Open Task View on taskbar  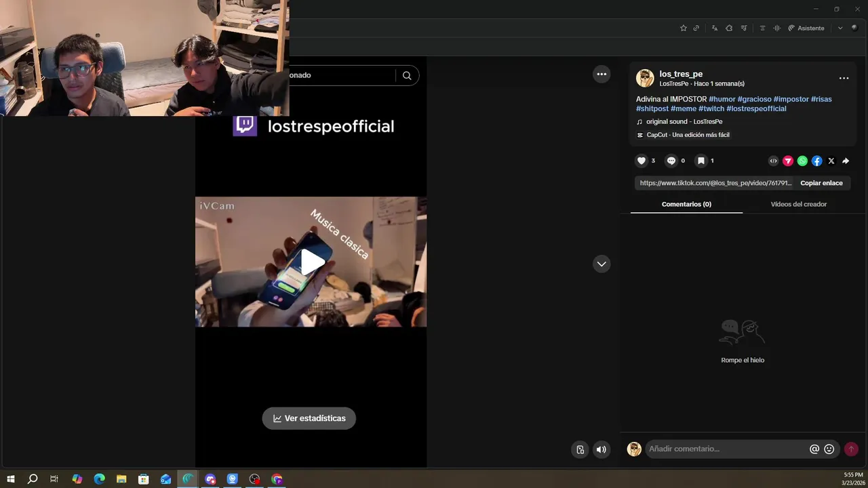click(54, 479)
